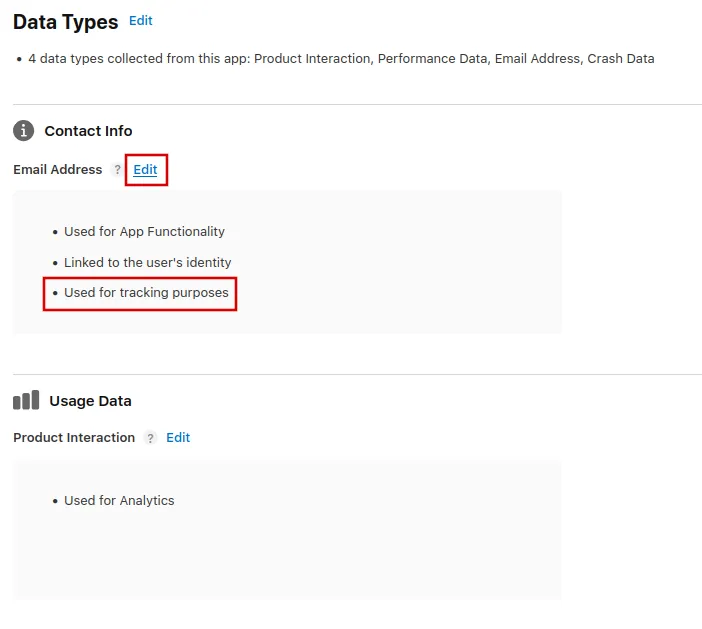Click the "Used for tracking purposes" entry
This screenshot has height=629, width=702.
(146, 293)
